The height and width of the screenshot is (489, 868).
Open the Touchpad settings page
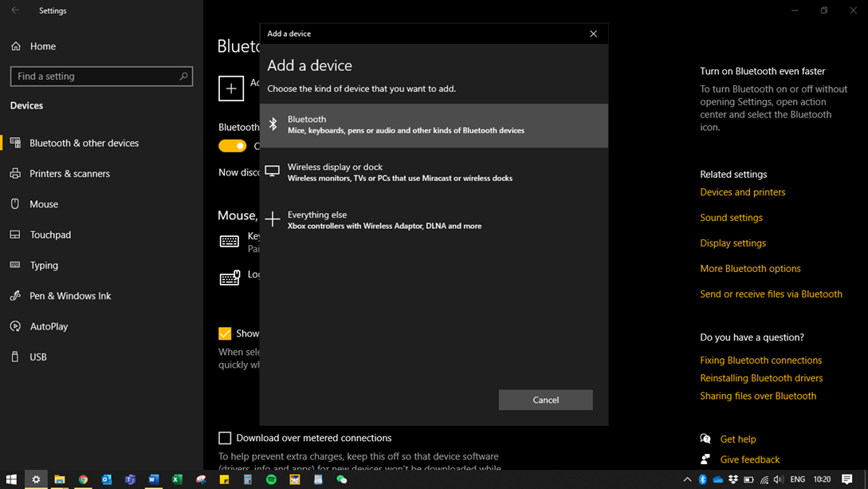click(x=50, y=235)
